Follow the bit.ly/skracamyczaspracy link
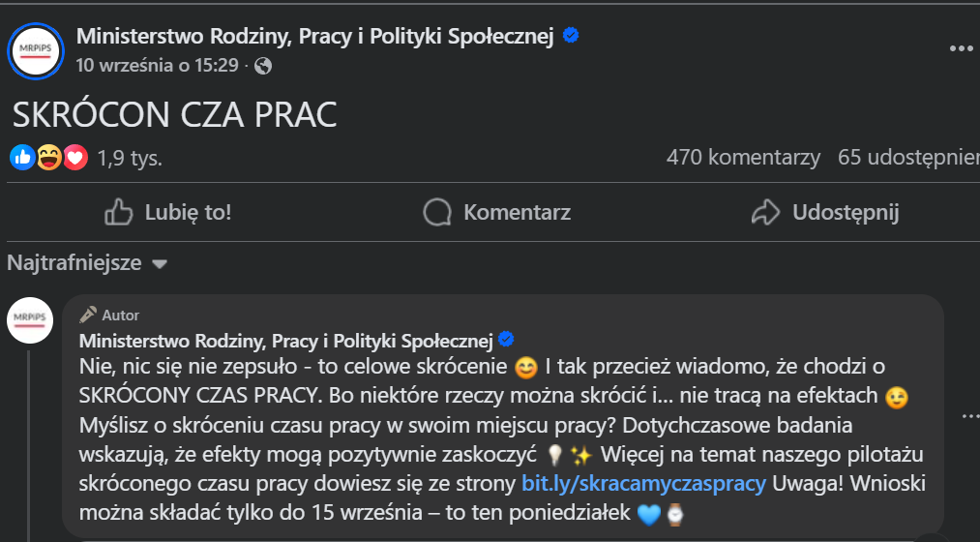980x542 pixels. tap(643, 483)
